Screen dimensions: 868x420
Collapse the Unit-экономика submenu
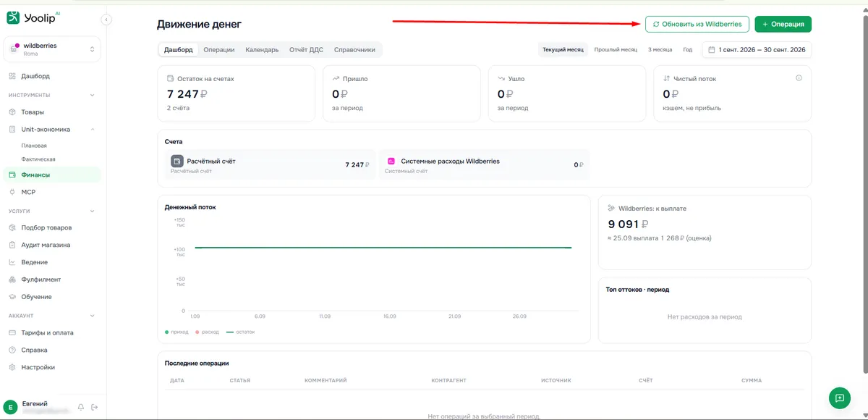point(92,130)
